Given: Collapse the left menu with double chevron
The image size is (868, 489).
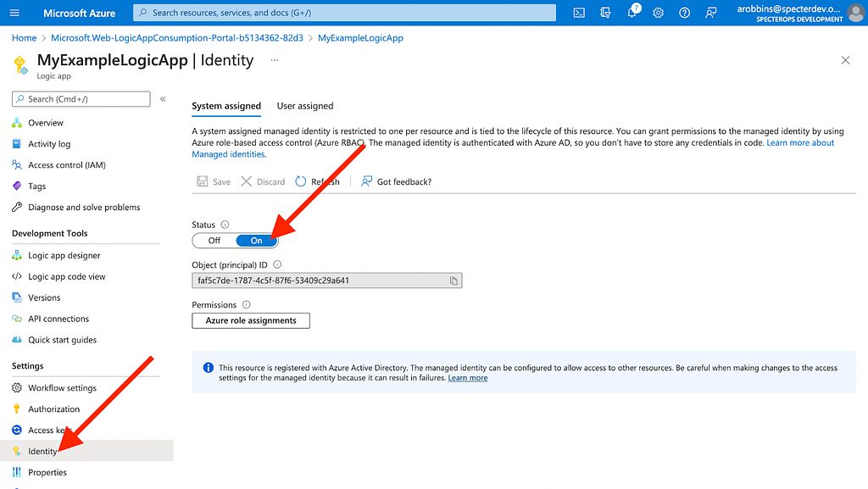Looking at the screenshot, I should (x=163, y=99).
